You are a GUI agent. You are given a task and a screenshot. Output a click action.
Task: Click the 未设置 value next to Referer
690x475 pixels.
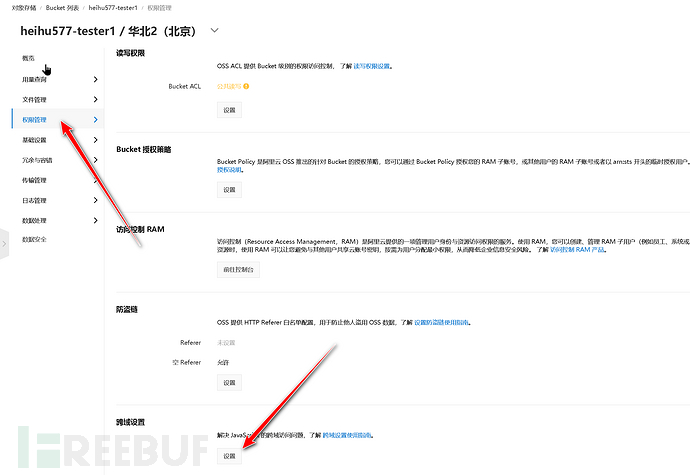[x=226, y=342]
